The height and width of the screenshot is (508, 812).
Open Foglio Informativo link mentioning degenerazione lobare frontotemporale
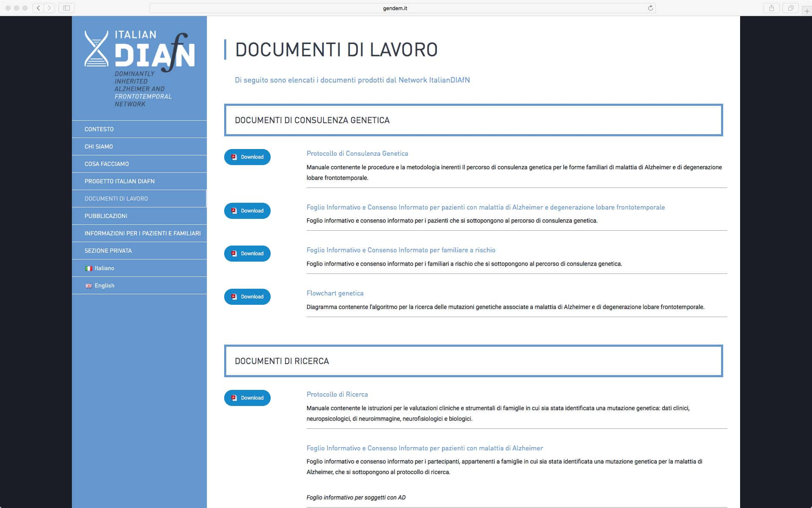pos(486,207)
